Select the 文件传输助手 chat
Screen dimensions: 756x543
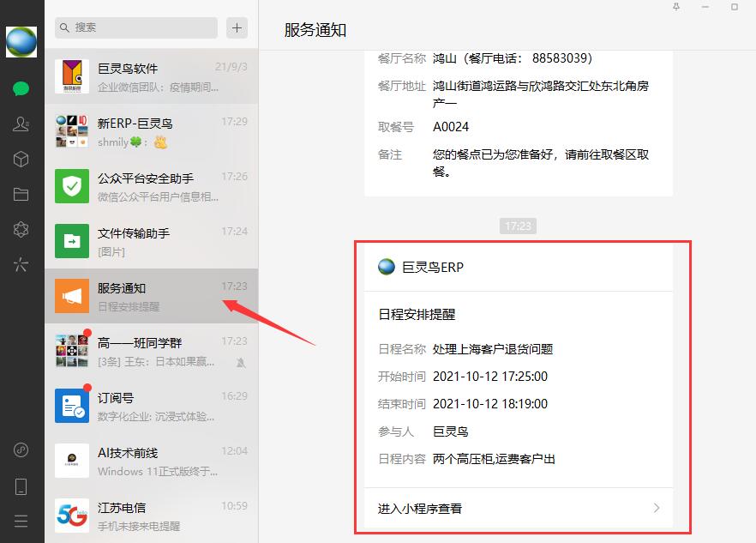[151, 241]
